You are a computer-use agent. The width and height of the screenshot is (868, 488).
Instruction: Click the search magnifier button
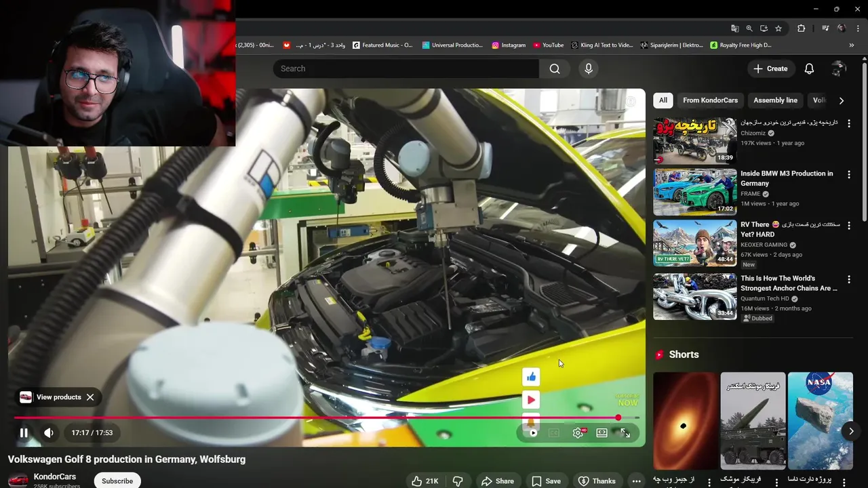pyautogui.click(x=555, y=68)
